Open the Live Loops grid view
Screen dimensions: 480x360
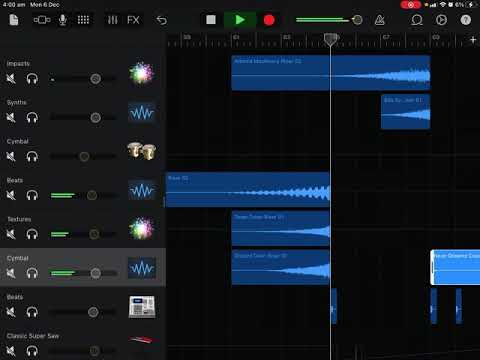pyautogui.click(x=83, y=20)
